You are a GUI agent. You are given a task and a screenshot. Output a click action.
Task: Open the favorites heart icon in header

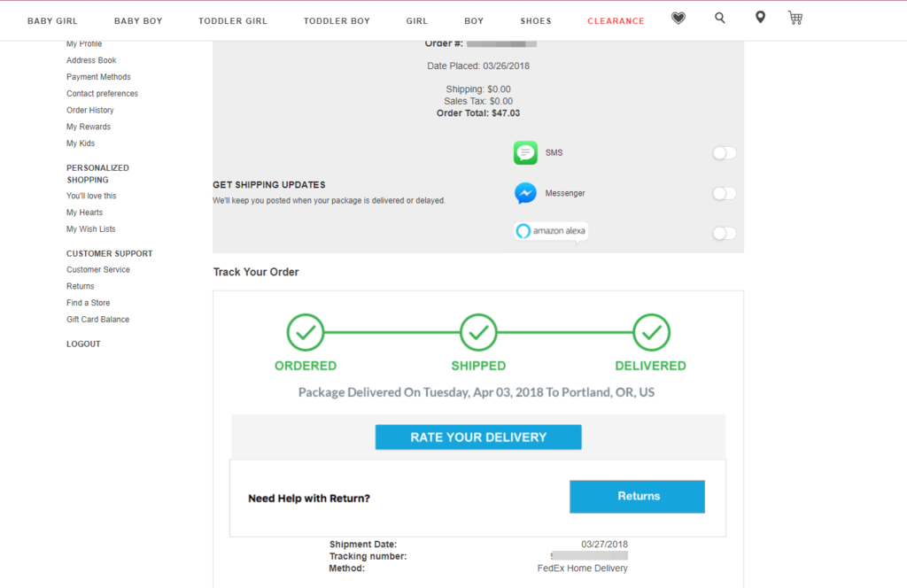click(x=678, y=19)
